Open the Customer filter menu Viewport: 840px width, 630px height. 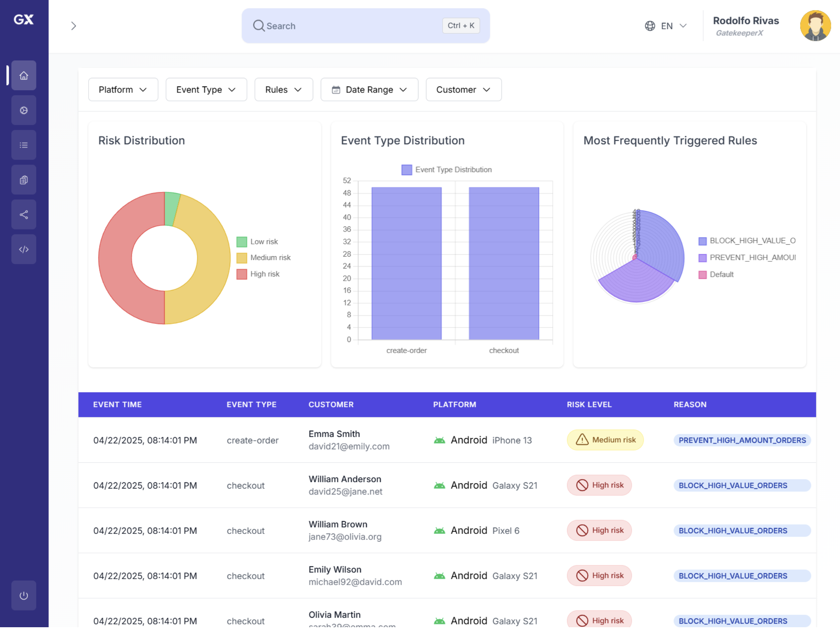tap(463, 89)
